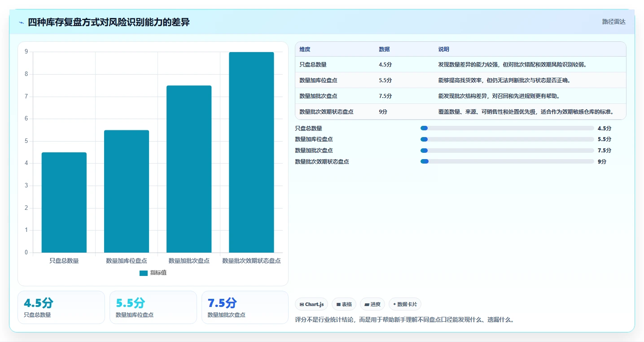Click the 数量加库位盘点 table row name

click(319, 80)
